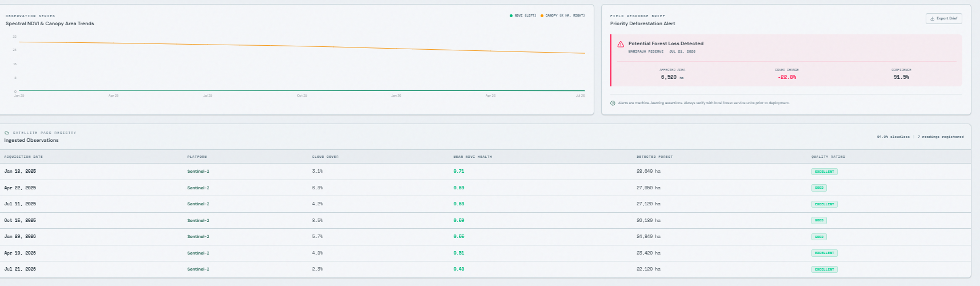Click the Detected Forest column header
Image resolution: width=980 pixels, height=286 pixels.
(x=655, y=157)
